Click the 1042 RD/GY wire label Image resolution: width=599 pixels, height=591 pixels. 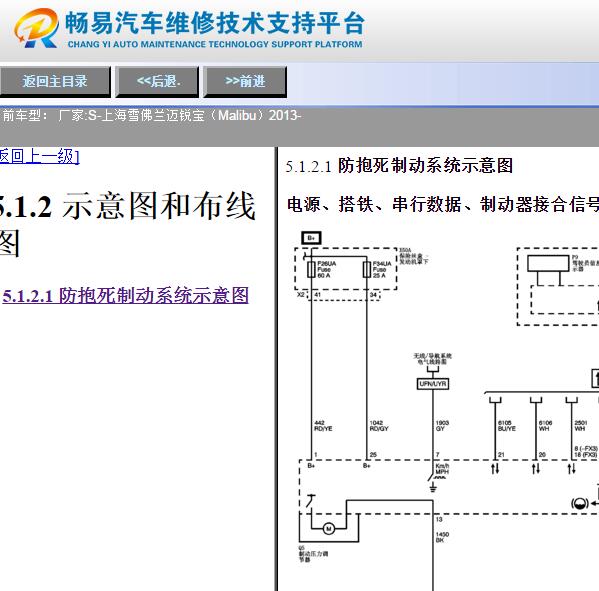[379, 426]
